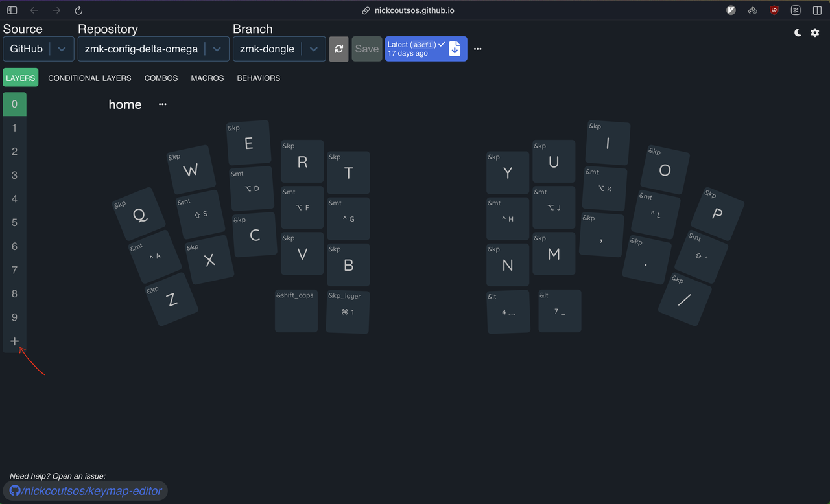830x504 pixels.
Task: Open the browser controls slider icon
Action: [796, 10]
